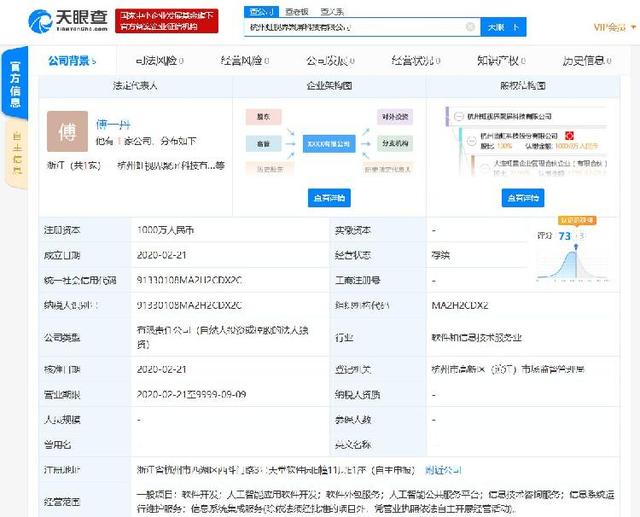Collapse second-level shareholder node in equity tree
This screenshot has height=517, width=640.
coord(471,141)
